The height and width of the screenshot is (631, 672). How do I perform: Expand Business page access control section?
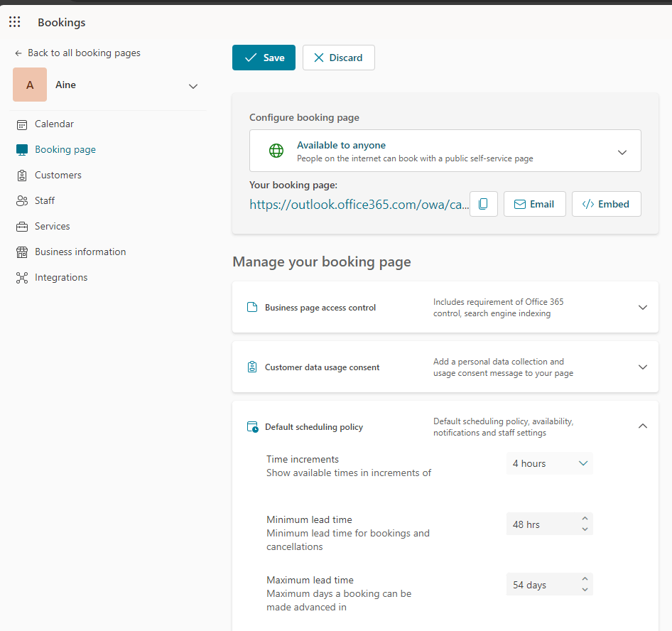point(642,308)
